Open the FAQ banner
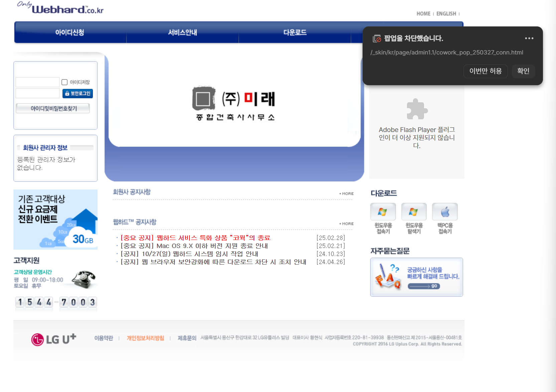 click(417, 277)
